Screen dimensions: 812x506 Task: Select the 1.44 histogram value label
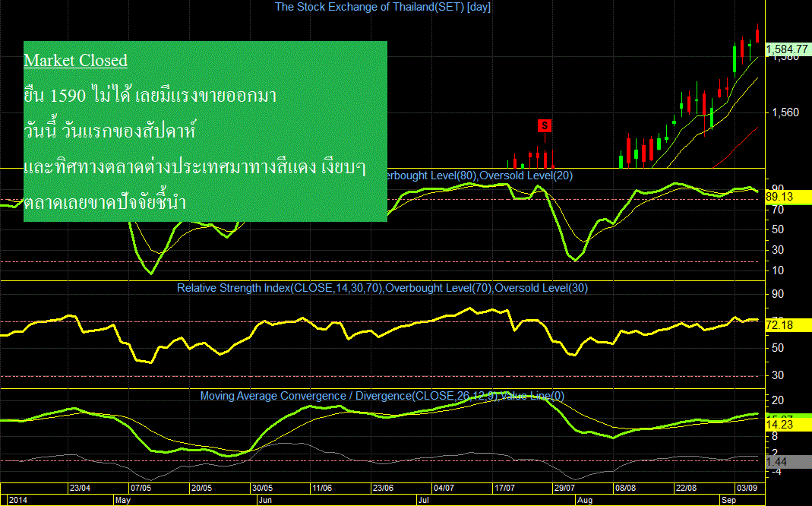click(788, 461)
